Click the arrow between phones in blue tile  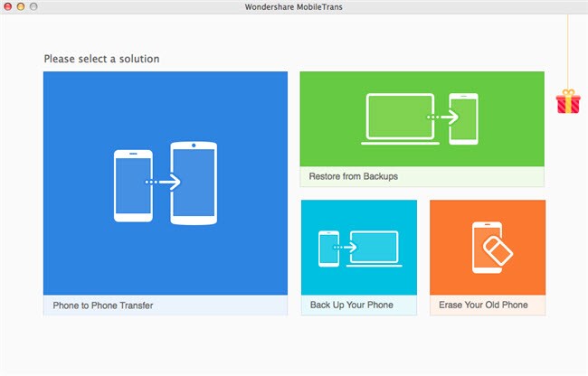(163, 182)
